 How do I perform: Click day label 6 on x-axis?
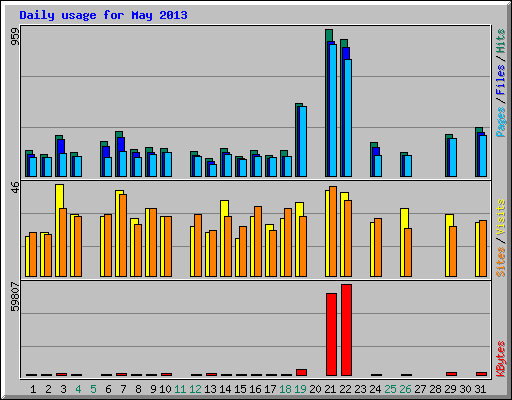tap(108, 389)
